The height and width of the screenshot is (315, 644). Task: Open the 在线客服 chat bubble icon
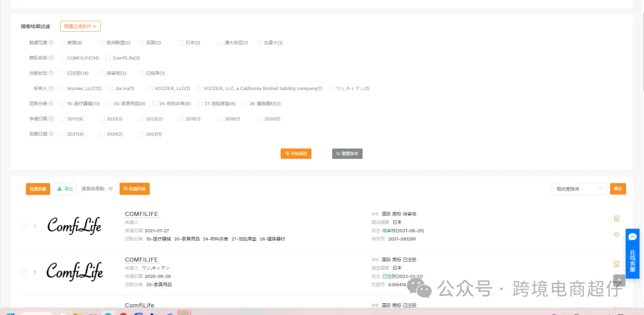click(x=633, y=237)
